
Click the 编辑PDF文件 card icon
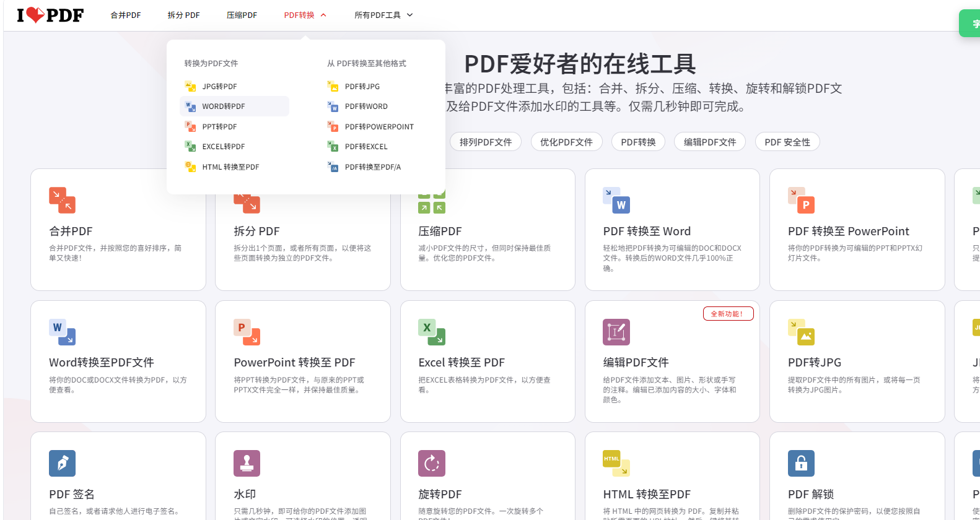pos(616,332)
